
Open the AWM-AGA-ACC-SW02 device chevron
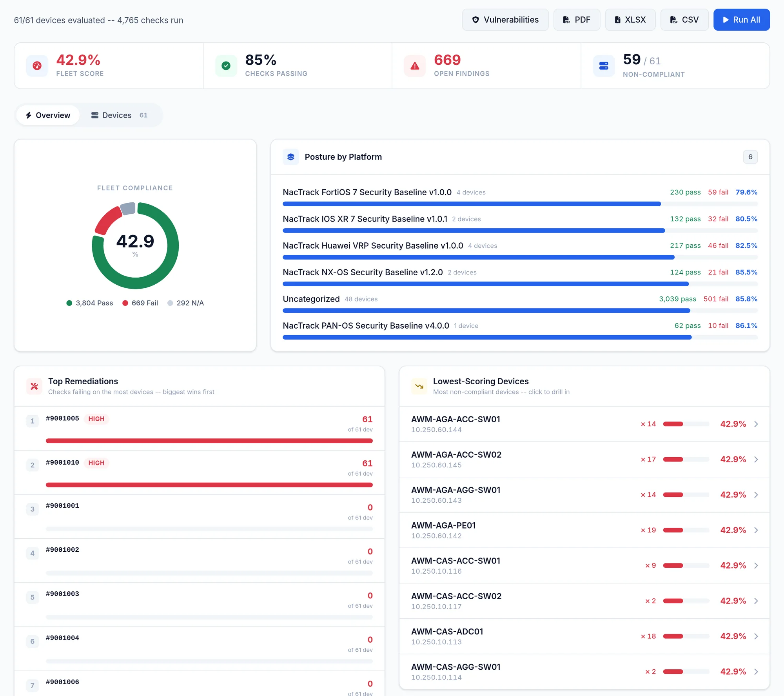pos(756,459)
